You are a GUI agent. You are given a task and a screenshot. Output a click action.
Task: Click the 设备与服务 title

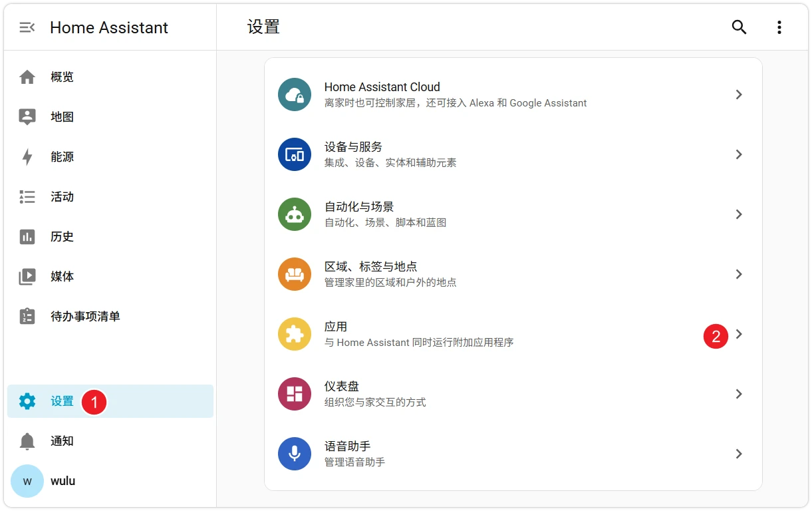point(353,147)
